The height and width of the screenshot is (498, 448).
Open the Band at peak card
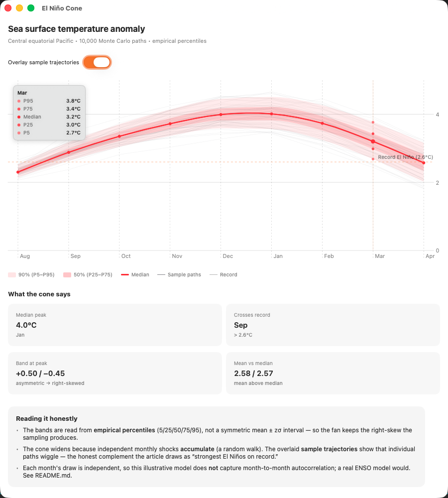click(115, 373)
